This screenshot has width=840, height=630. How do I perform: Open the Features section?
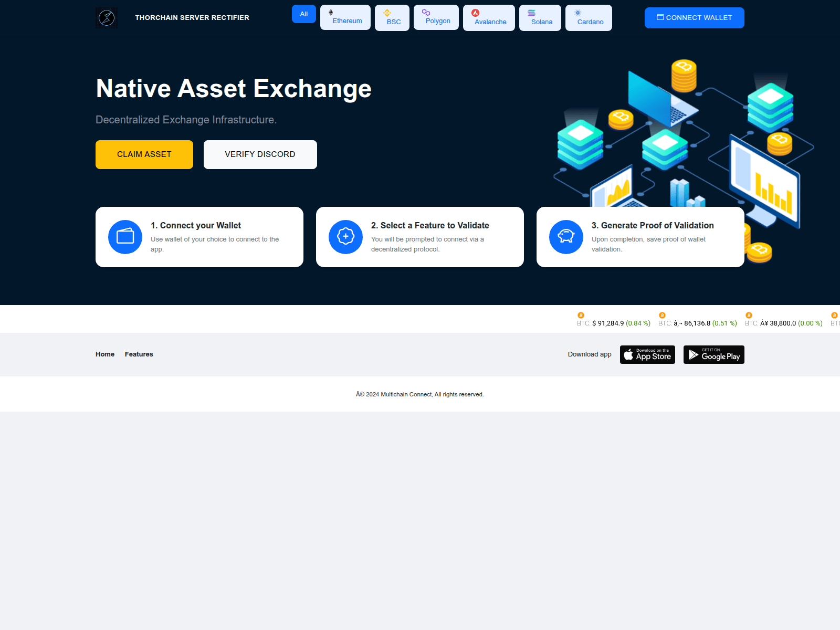coord(139,354)
